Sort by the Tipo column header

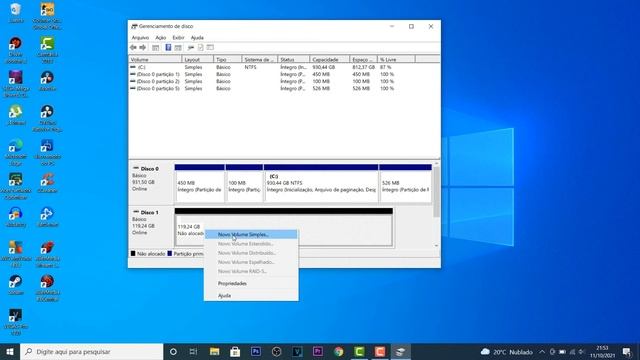pyautogui.click(x=228, y=60)
